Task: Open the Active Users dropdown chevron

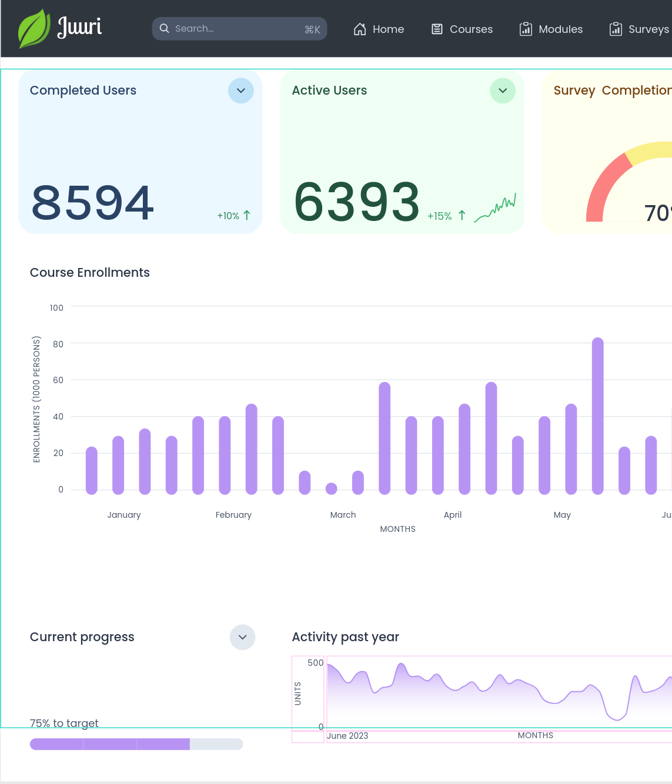Action: [x=503, y=91]
